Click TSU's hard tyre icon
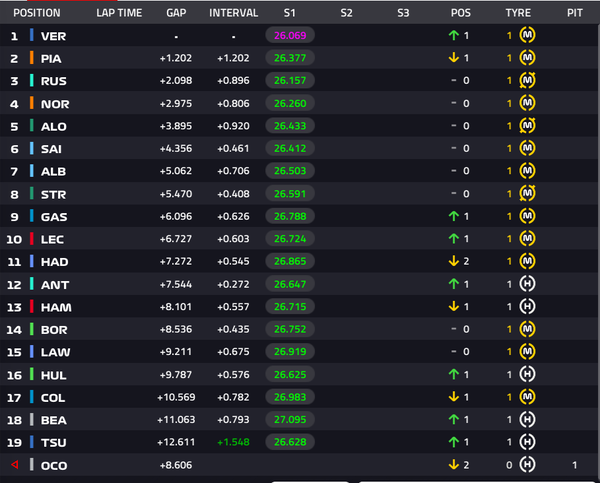600x483 pixels. [527, 442]
